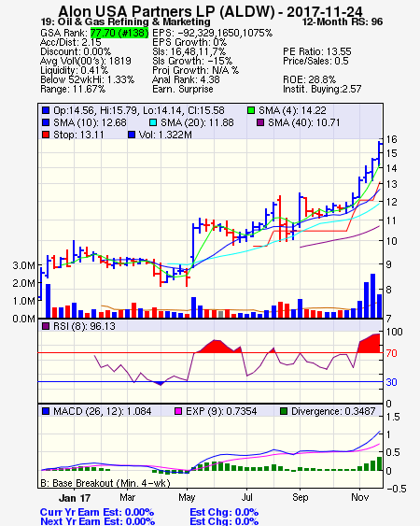Click the 'Acc/Dist: 2.15' text
Screen dimensions: 420x526
pyautogui.click(x=70, y=42)
